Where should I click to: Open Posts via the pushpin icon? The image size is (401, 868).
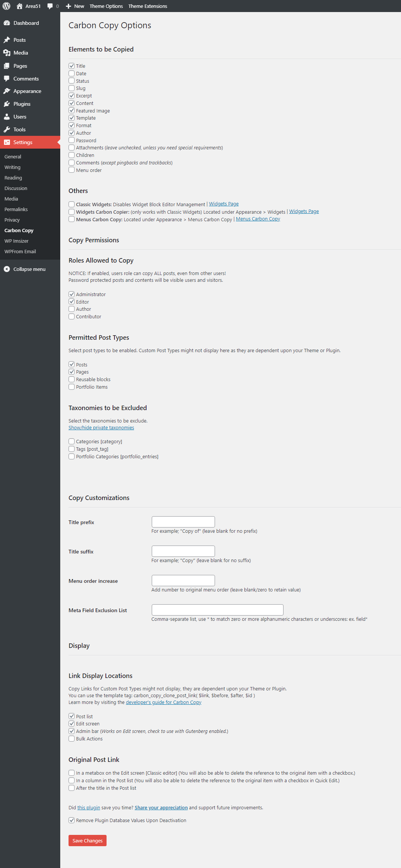click(x=7, y=40)
